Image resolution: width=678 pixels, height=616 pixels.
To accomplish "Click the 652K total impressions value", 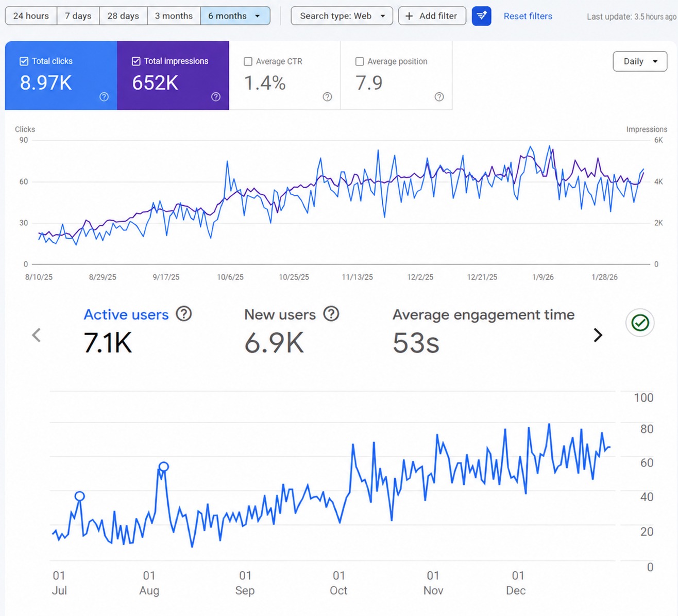I will (155, 83).
